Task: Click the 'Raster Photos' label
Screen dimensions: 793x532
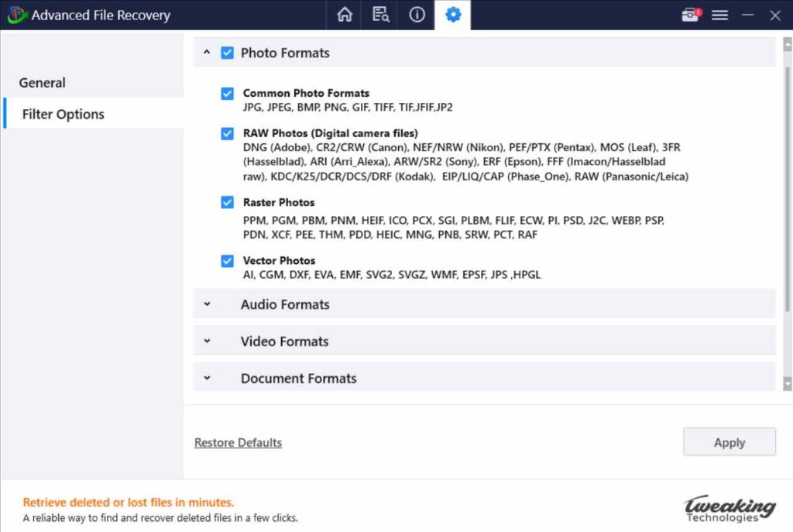Action: (x=279, y=202)
